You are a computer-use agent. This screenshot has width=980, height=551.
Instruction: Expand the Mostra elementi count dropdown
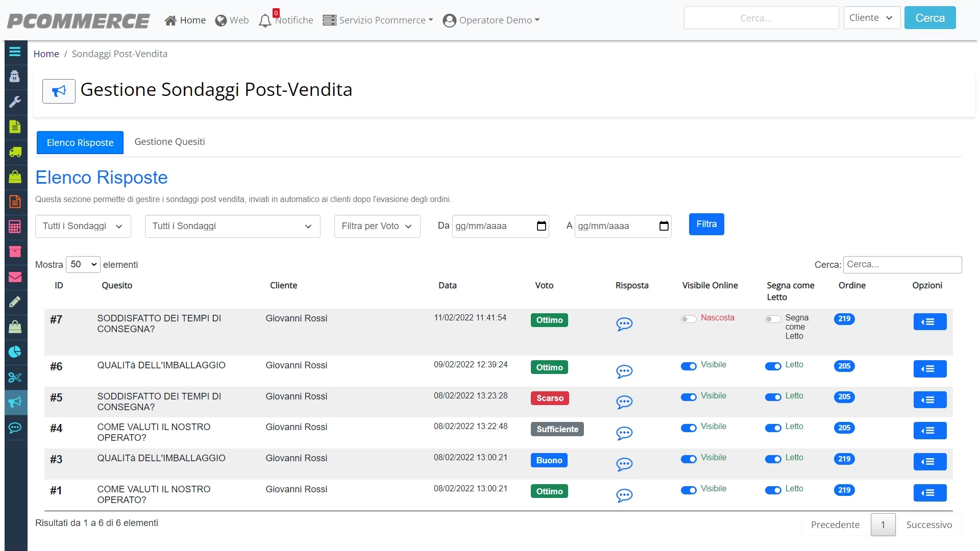tap(83, 264)
